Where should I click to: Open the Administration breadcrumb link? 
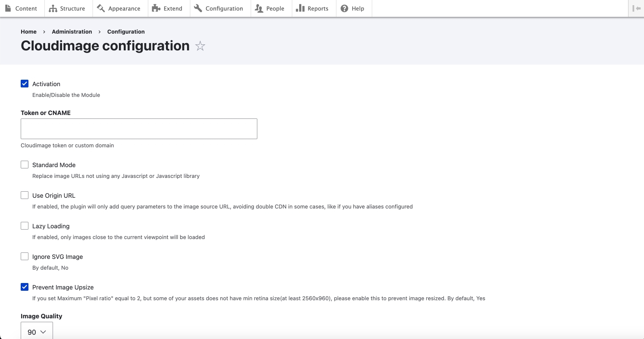pyautogui.click(x=72, y=31)
